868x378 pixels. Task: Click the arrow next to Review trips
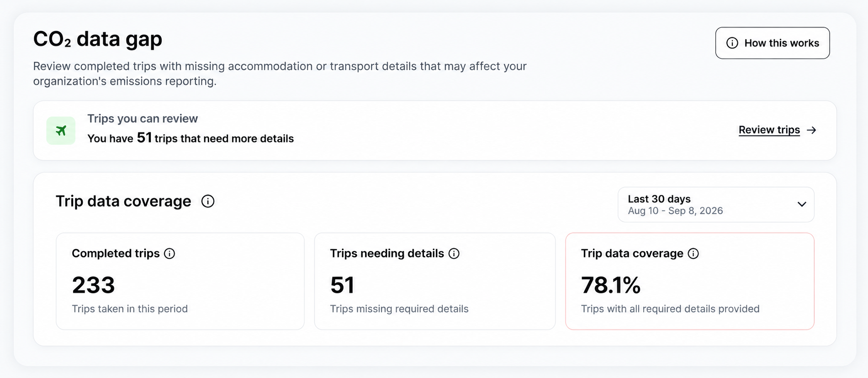point(811,130)
